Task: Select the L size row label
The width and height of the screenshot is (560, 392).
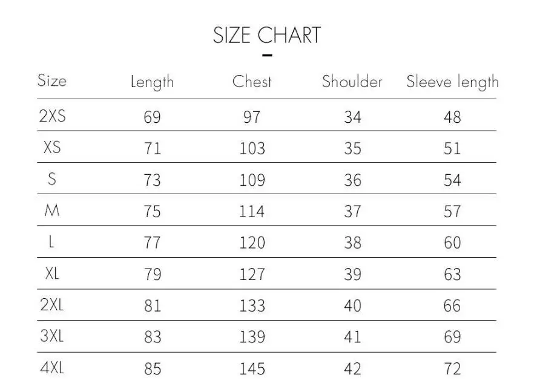Action: 52,242
